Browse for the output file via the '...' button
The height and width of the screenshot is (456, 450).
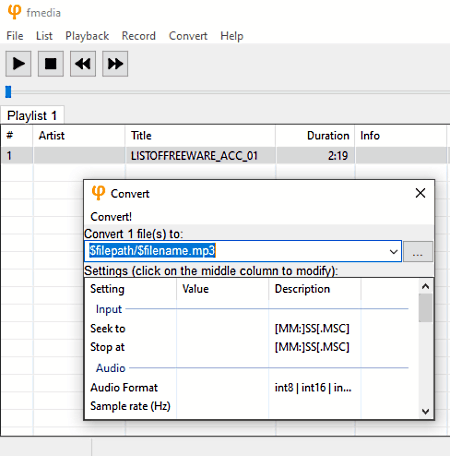tap(418, 251)
